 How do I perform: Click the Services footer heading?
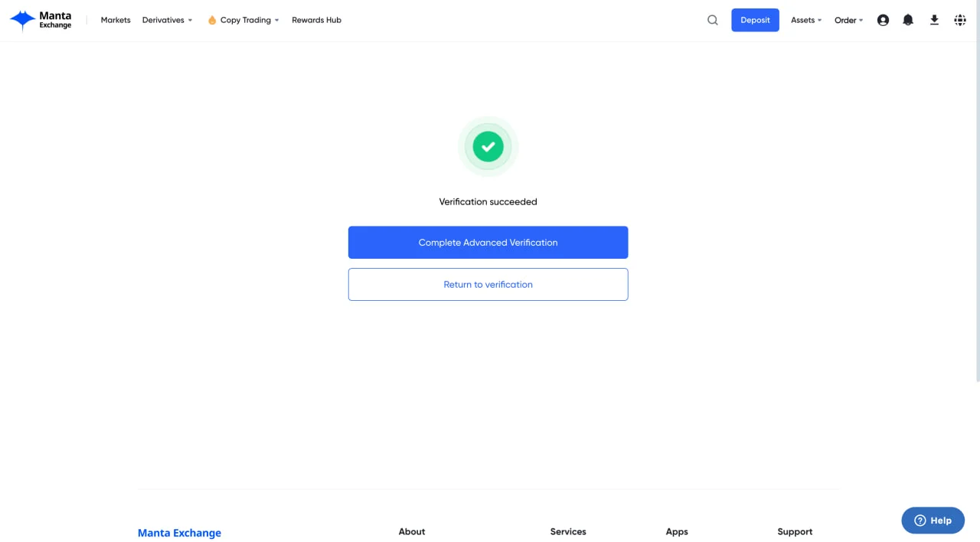coord(568,531)
